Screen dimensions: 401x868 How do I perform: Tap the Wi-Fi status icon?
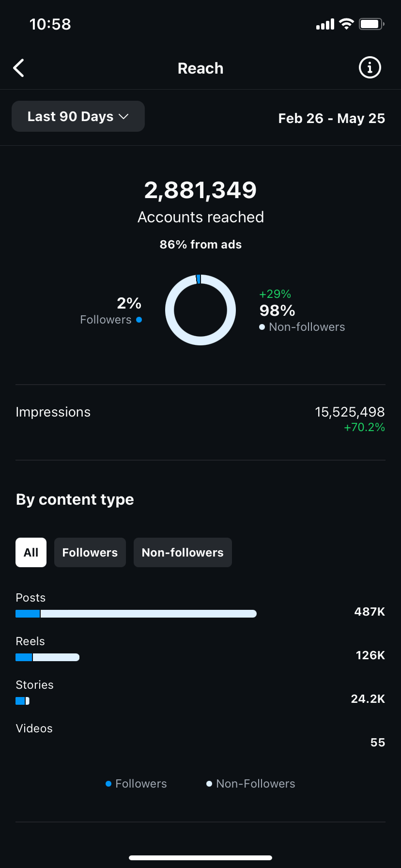346,24
